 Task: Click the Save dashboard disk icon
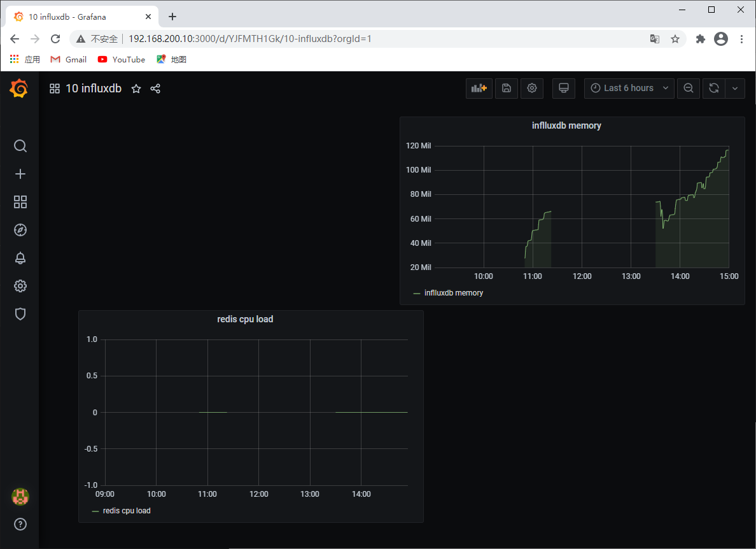[506, 89]
